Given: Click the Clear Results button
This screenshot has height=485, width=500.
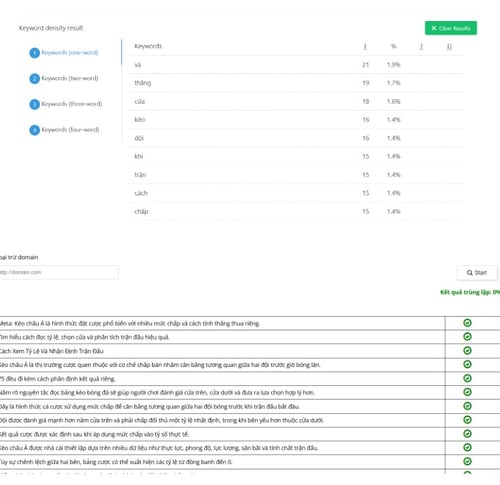Looking at the screenshot, I should (x=451, y=28).
